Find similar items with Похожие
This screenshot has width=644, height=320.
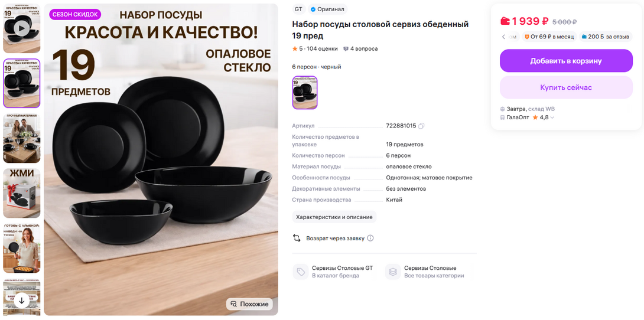[249, 304]
